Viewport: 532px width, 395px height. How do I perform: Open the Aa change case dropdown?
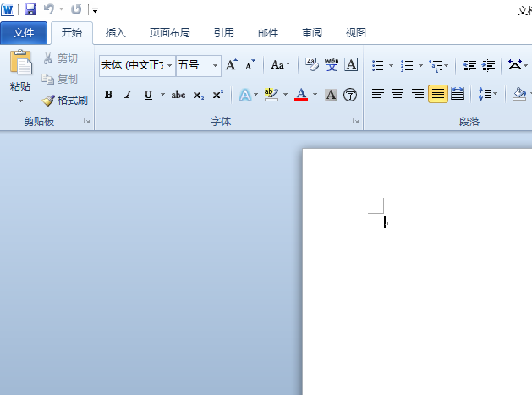(280, 64)
